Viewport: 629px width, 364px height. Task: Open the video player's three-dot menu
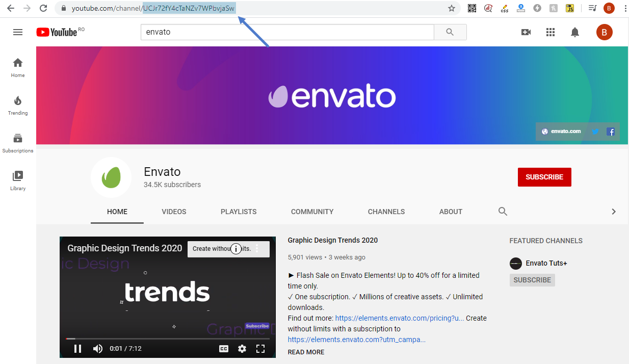257,249
